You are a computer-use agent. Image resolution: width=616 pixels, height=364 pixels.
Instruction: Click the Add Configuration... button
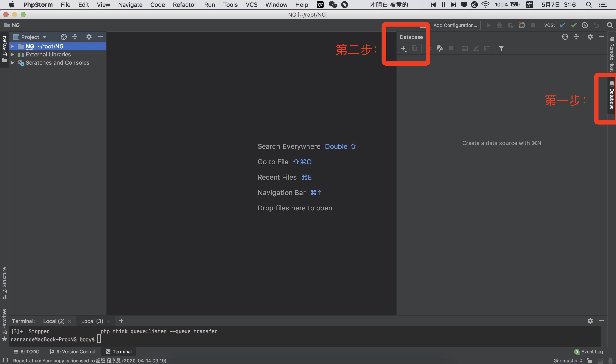tap(455, 25)
